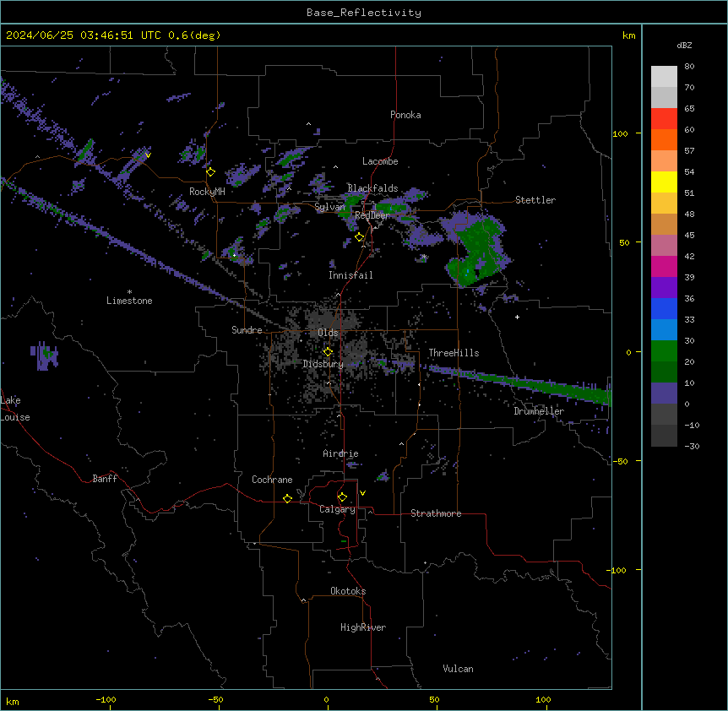The image size is (728, 711).
Task: Click the Base_Reflectivity title
Action: (x=364, y=13)
